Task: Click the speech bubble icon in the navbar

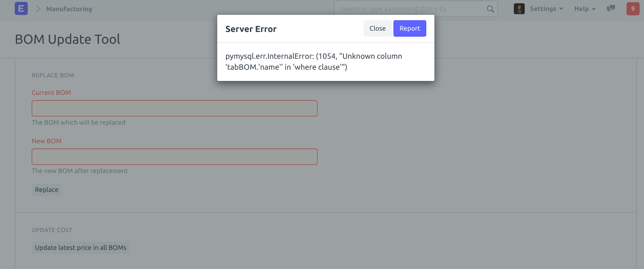Action: click(x=610, y=8)
